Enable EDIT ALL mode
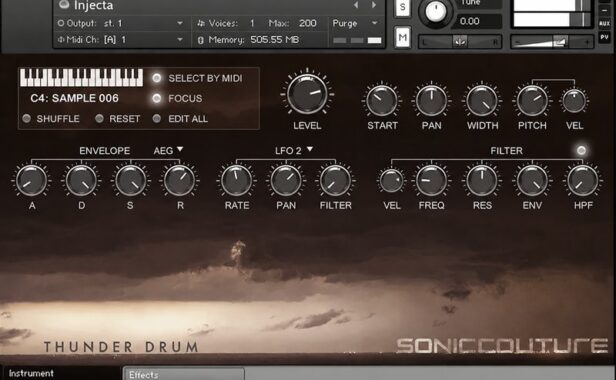The image size is (616, 380). 157,118
